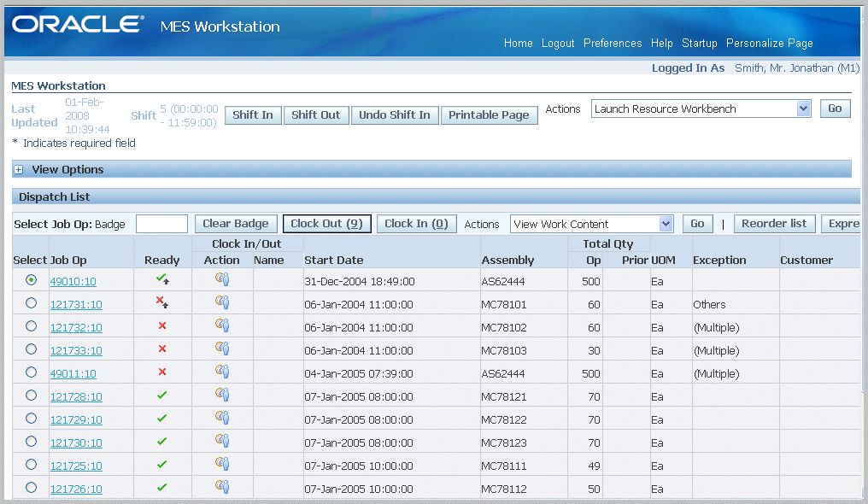Click clock in/out action icon for job 121730:10
Screen dimensions: 868x504
[222, 441]
